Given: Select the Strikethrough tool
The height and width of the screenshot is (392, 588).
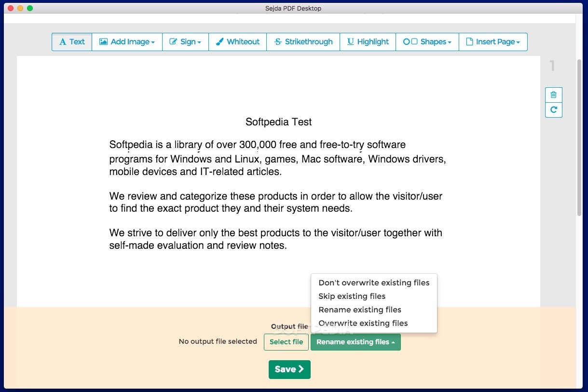Looking at the screenshot, I should point(303,42).
